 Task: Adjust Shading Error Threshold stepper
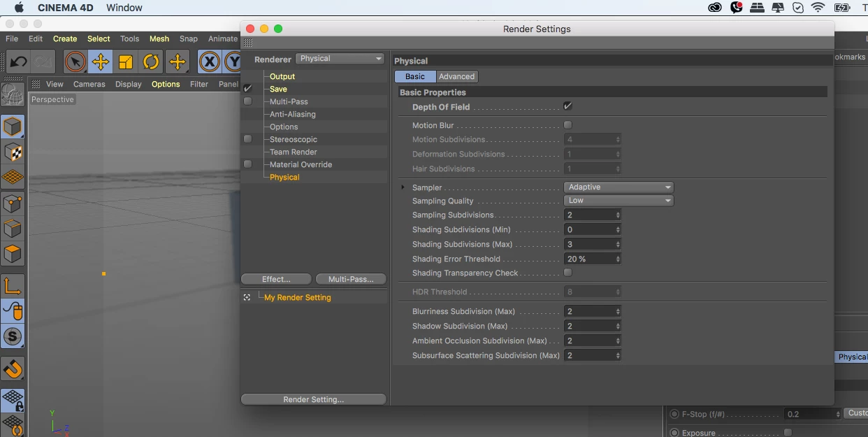[x=618, y=259]
